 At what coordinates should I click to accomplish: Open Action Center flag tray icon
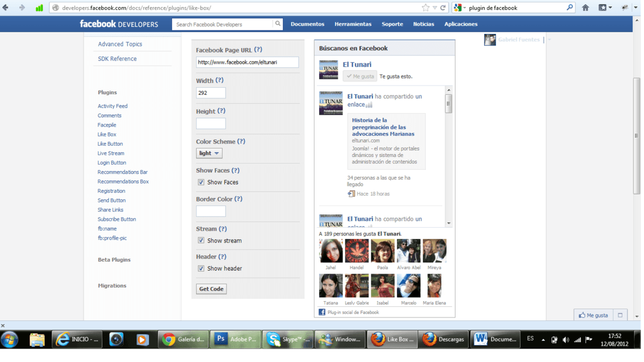tap(588, 340)
